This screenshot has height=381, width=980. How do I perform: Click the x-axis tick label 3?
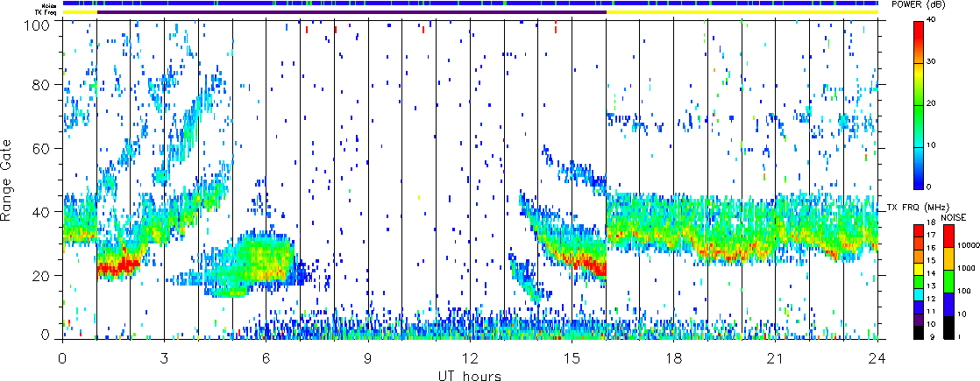tap(165, 358)
